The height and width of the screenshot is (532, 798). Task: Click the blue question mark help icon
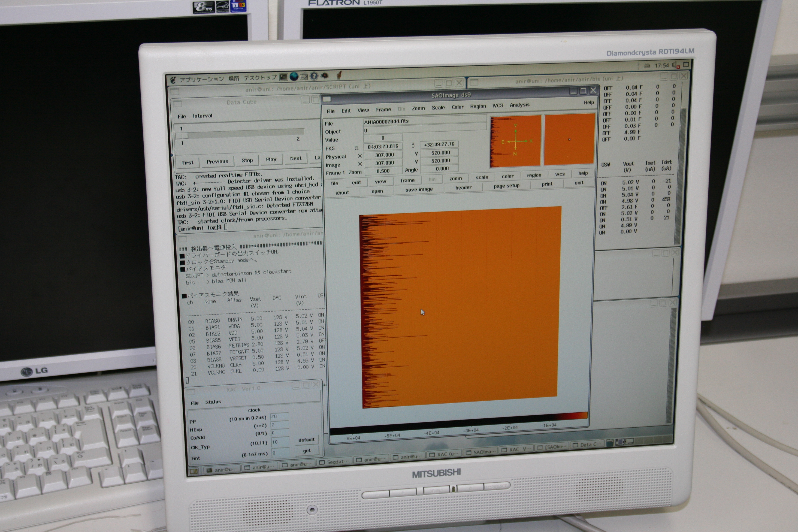point(314,76)
